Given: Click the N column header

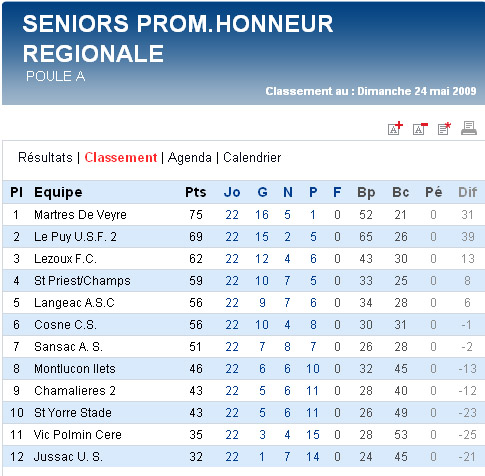Looking at the screenshot, I should tap(288, 192).
